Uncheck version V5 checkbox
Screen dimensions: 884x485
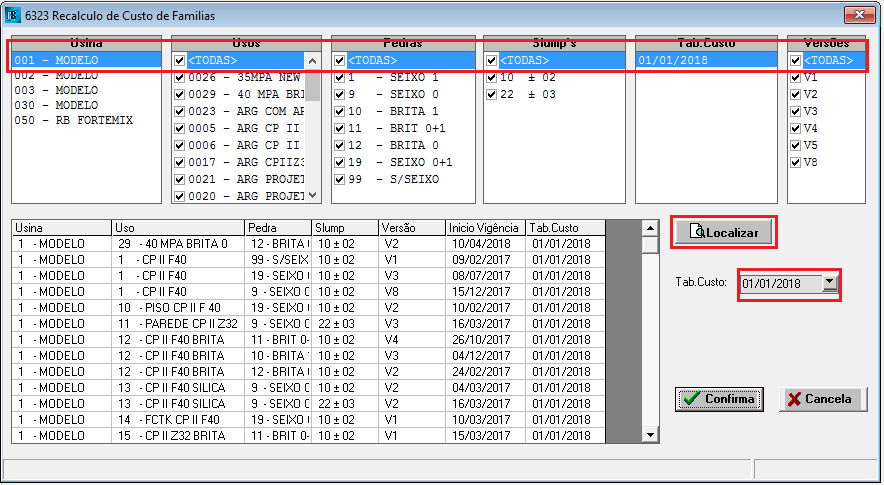(x=795, y=146)
